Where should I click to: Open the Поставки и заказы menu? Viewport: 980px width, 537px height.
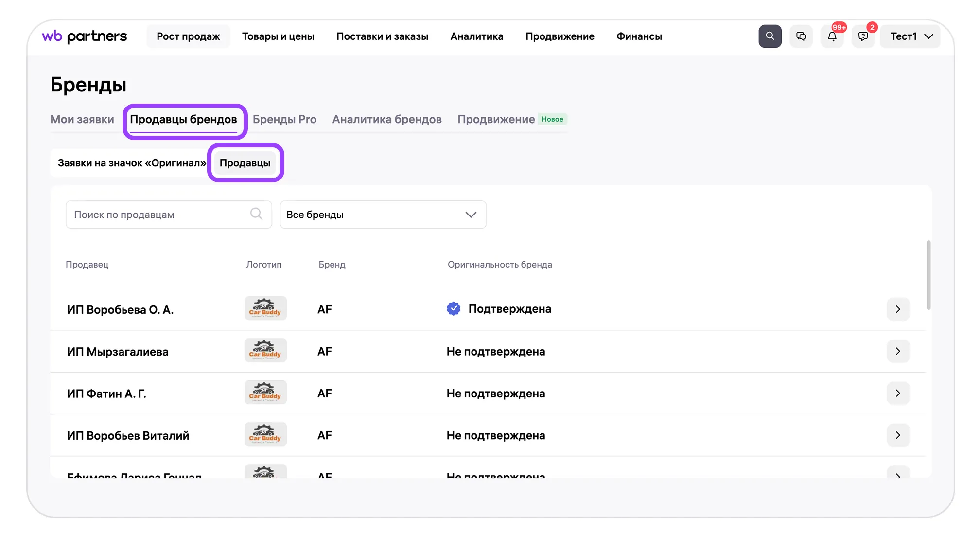pyautogui.click(x=382, y=36)
